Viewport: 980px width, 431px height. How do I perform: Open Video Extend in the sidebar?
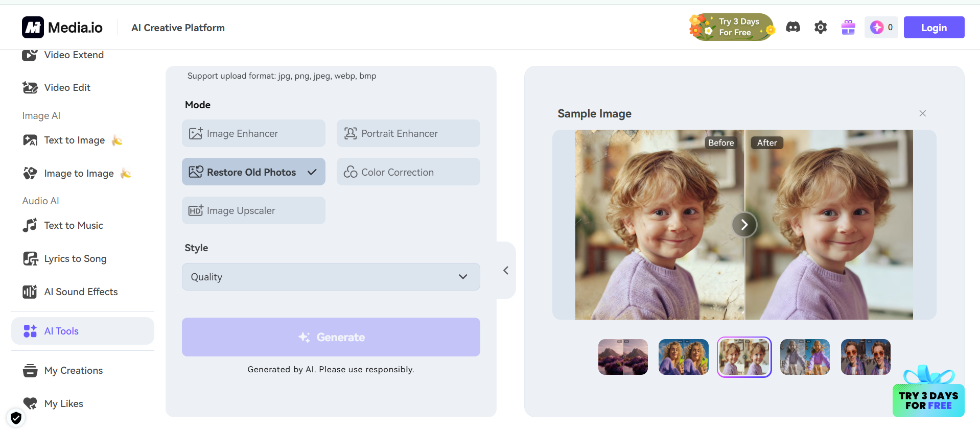click(74, 55)
